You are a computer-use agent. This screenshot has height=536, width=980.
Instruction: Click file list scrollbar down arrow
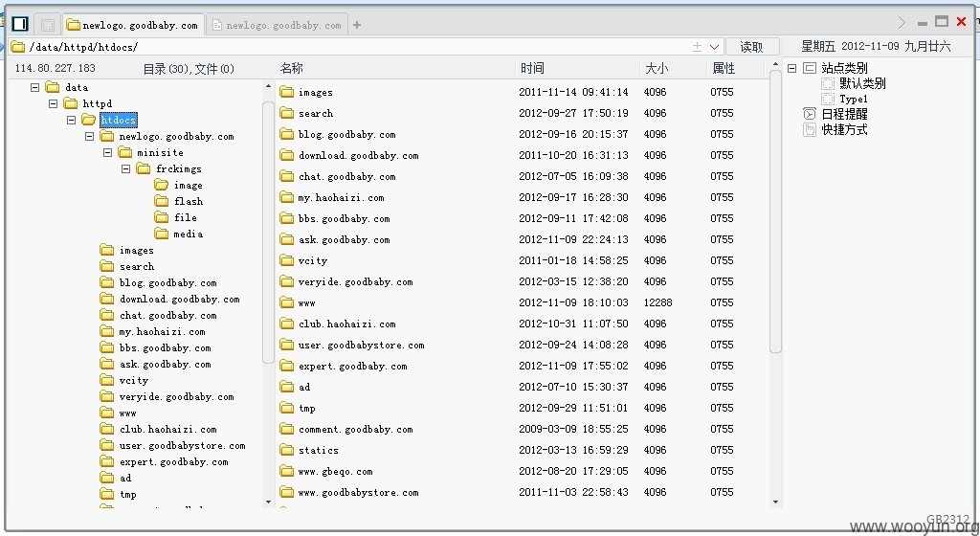click(x=775, y=502)
